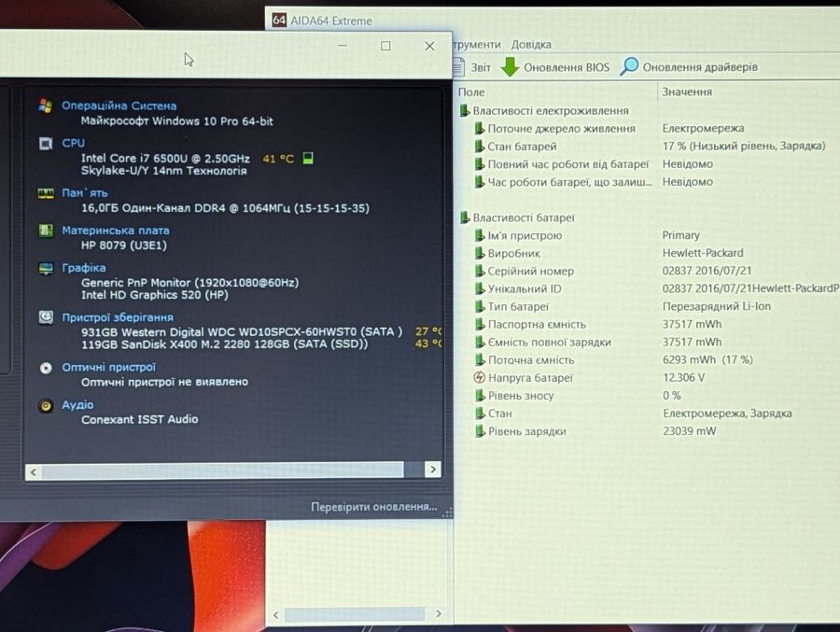Open the partially visible Інструменти menu
840x632 pixels.
(x=477, y=45)
